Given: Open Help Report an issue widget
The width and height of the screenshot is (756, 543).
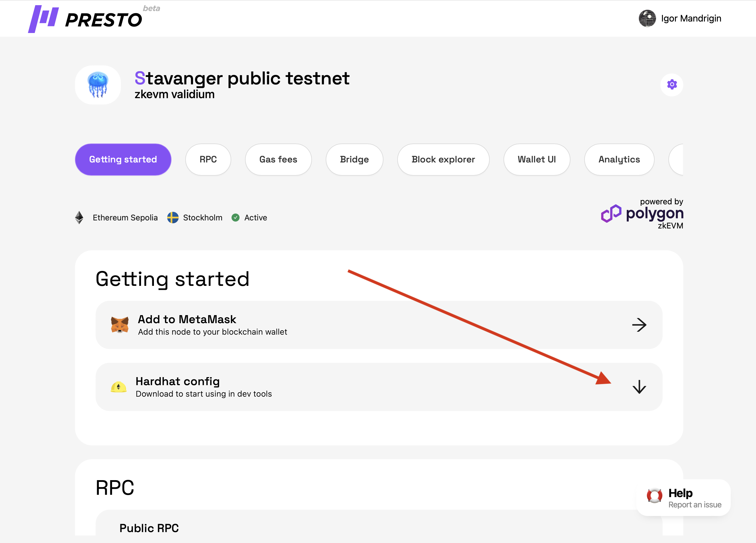Looking at the screenshot, I should click(x=684, y=498).
